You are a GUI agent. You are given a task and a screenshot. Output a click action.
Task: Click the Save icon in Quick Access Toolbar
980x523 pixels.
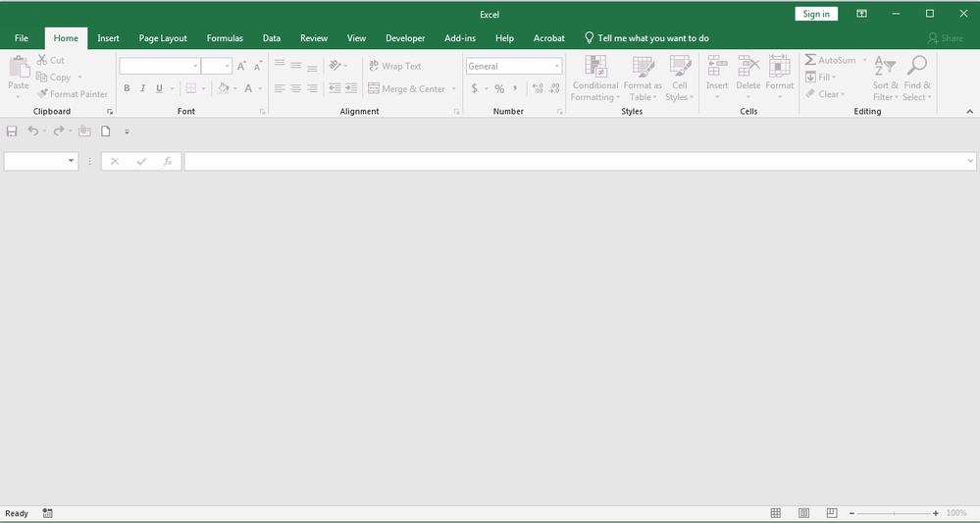tap(12, 131)
